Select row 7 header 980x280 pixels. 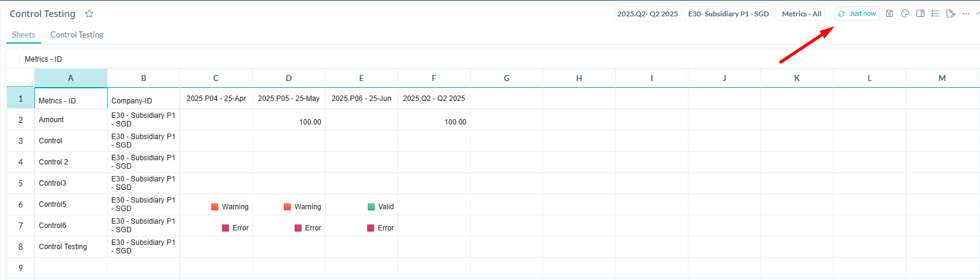(21, 226)
